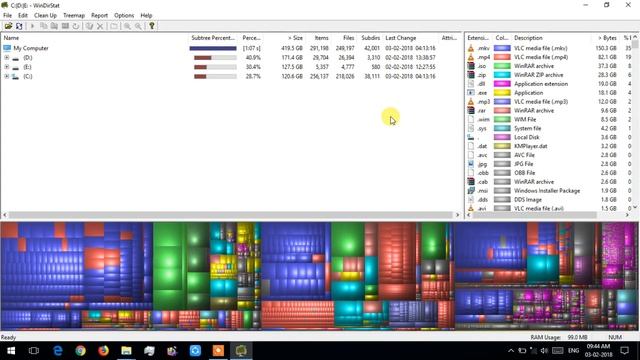This screenshot has height=360, width=640.
Task: Click the ENG language indicator in tray
Action: (573, 351)
